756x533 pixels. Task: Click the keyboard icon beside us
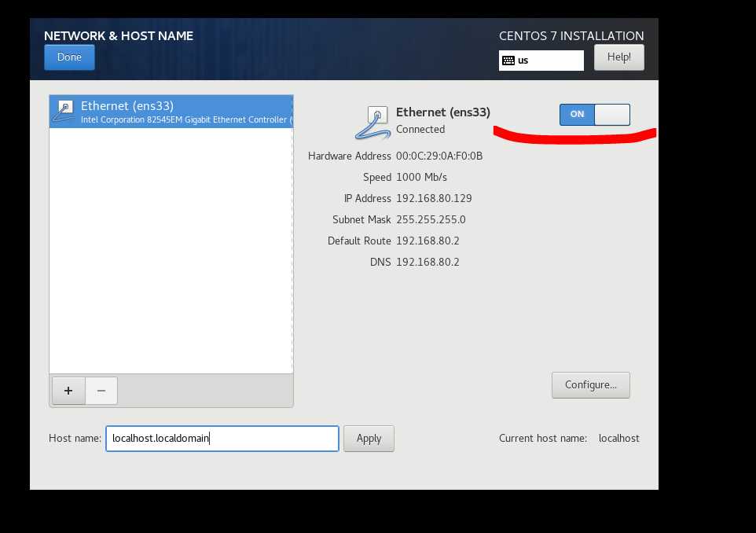click(508, 61)
